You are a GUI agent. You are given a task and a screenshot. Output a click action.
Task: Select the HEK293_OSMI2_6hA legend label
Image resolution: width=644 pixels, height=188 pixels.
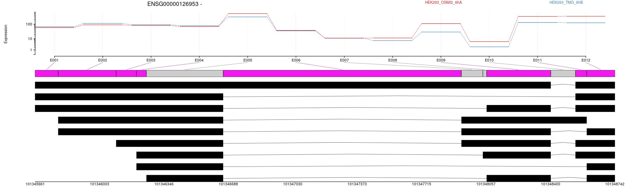443,2
